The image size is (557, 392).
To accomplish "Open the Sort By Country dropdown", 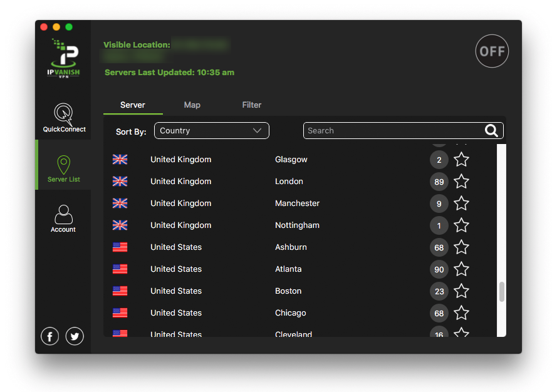I will pyautogui.click(x=212, y=131).
